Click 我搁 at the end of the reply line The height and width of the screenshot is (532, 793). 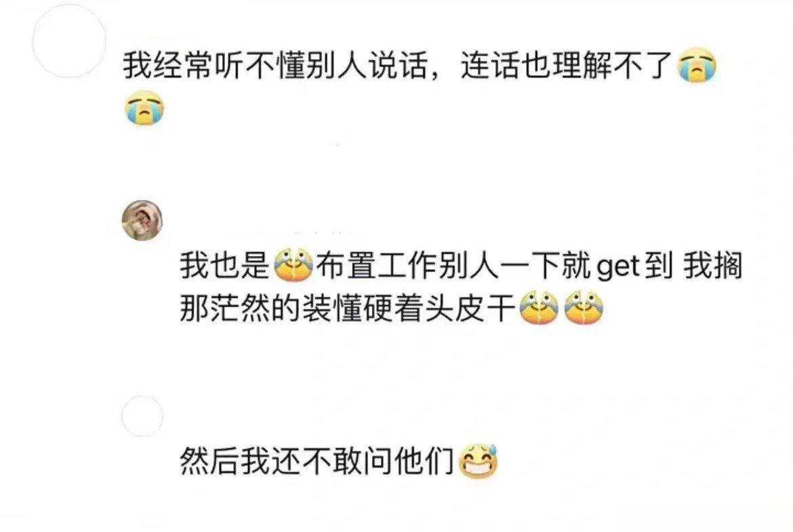click(x=712, y=265)
